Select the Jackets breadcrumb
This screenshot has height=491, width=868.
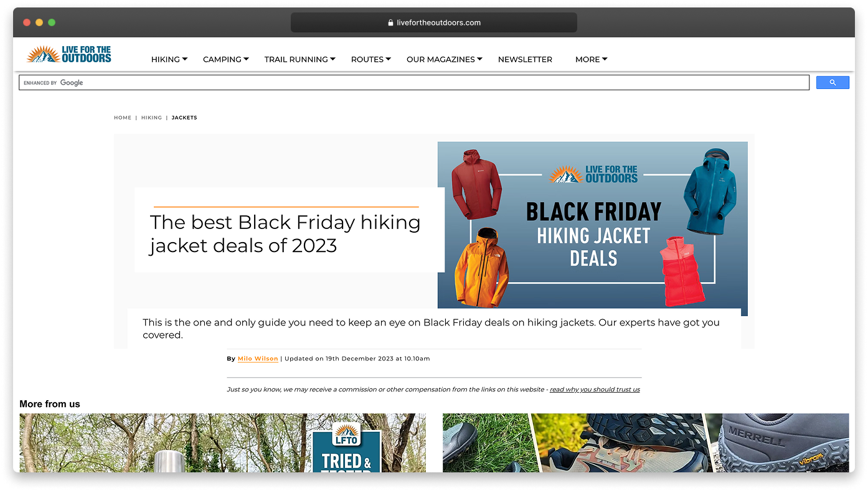point(184,118)
